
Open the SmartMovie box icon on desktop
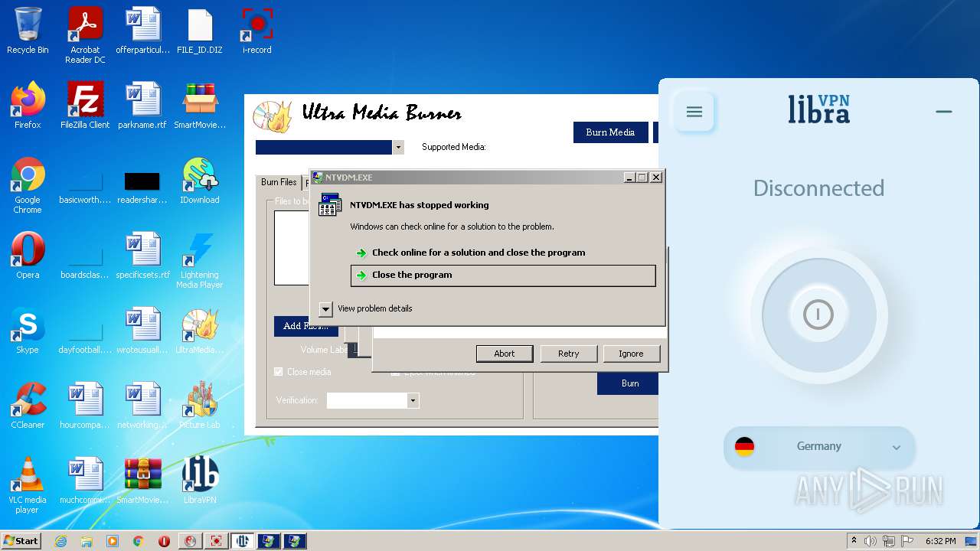(200, 106)
